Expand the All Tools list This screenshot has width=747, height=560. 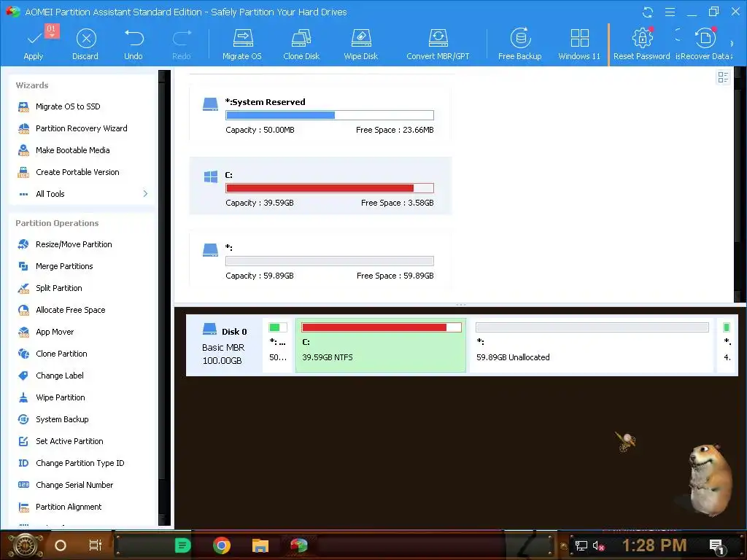(83, 194)
